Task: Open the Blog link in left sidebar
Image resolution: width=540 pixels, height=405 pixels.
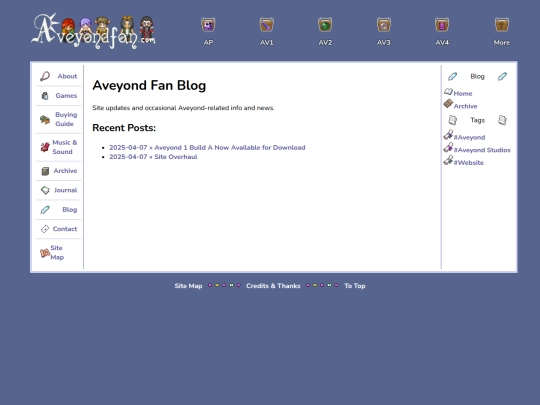Action: [x=70, y=209]
